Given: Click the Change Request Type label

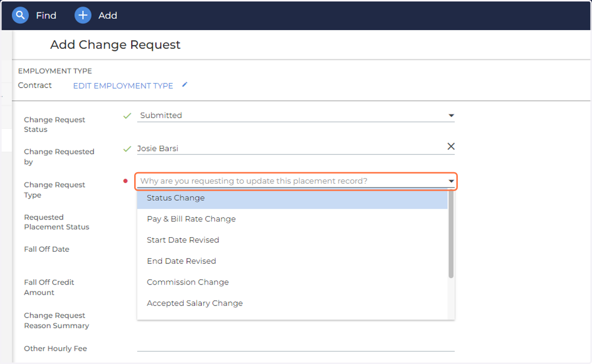Looking at the screenshot, I should (54, 190).
